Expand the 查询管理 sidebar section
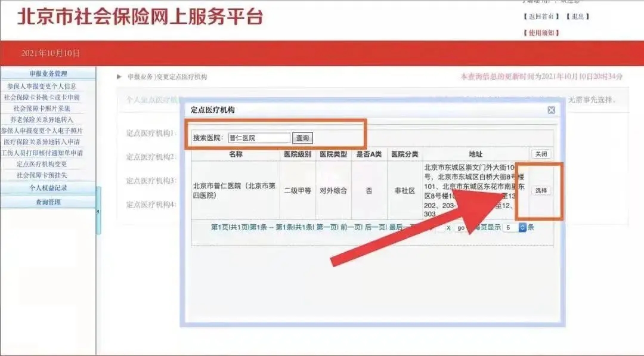 48,202
